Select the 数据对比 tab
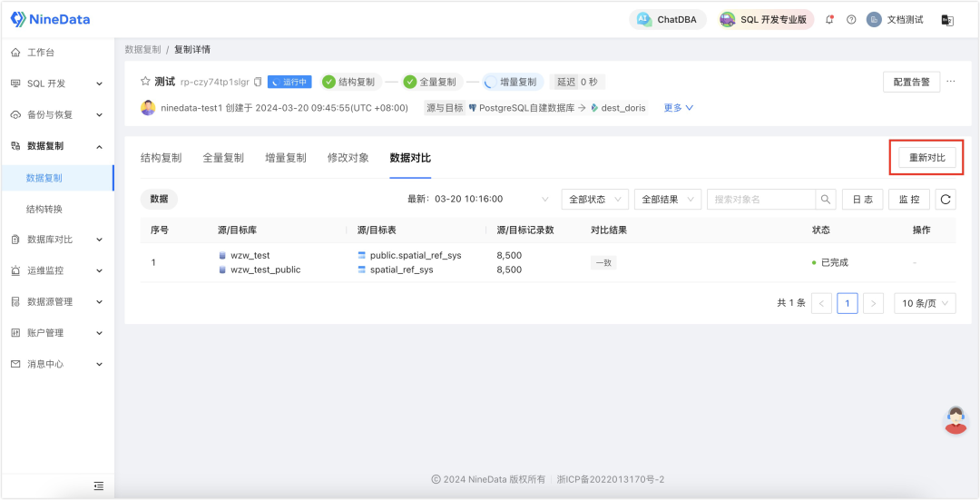The width and height of the screenshot is (980, 500). (411, 158)
